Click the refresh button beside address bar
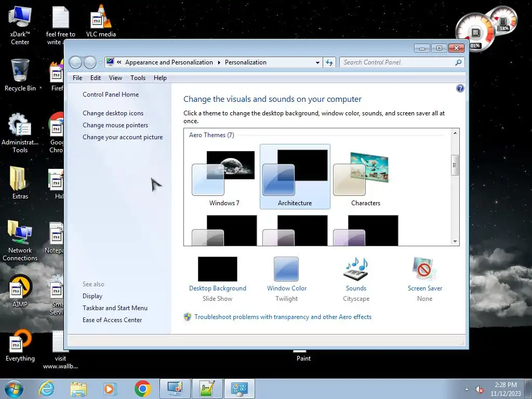 [329, 62]
